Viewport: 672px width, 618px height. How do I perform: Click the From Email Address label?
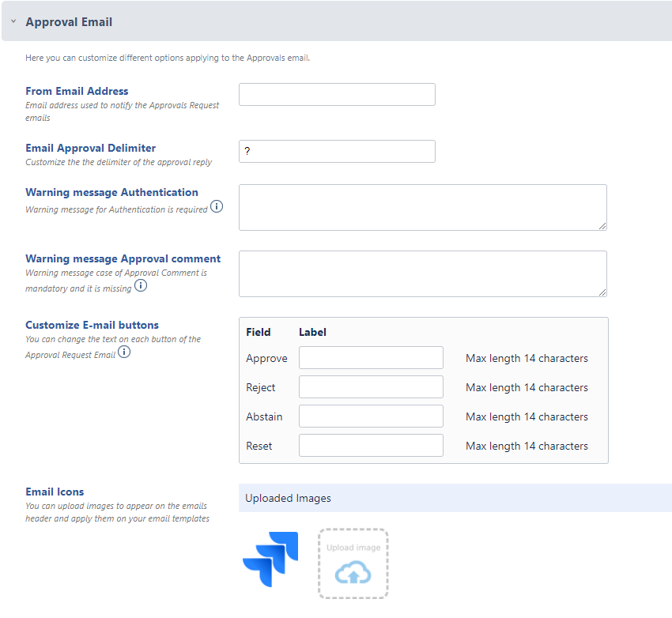pos(77,91)
